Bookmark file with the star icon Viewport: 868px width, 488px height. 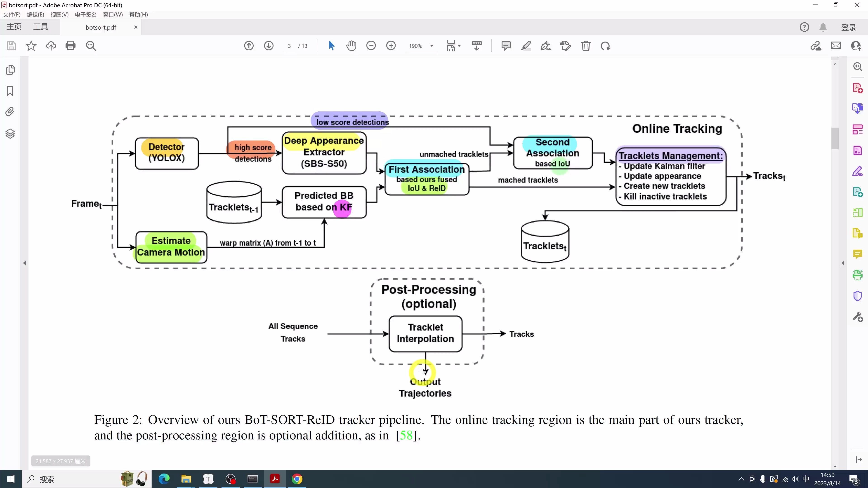pyautogui.click(x=31, y=46)
